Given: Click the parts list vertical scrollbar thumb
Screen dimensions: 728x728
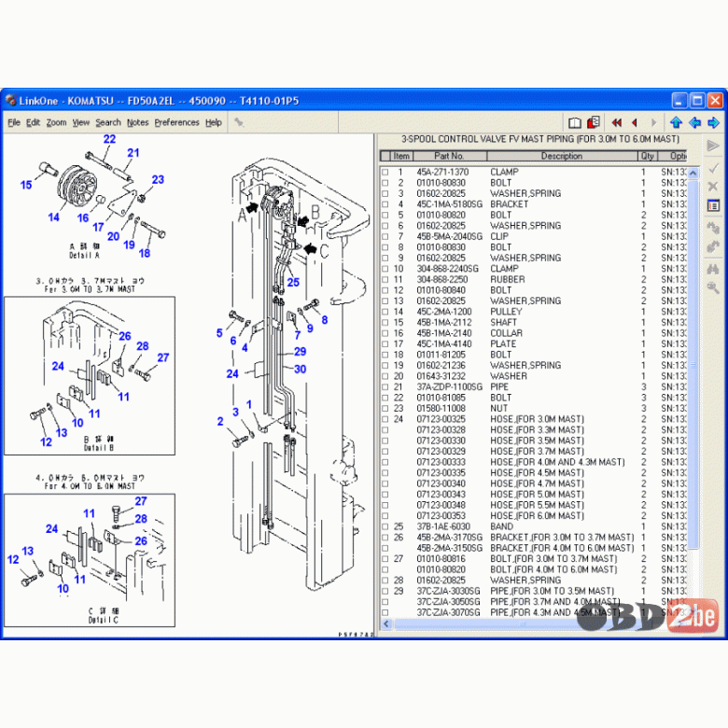Looking at the screenshot, I should pyautogui.click(x=693, y=364).
